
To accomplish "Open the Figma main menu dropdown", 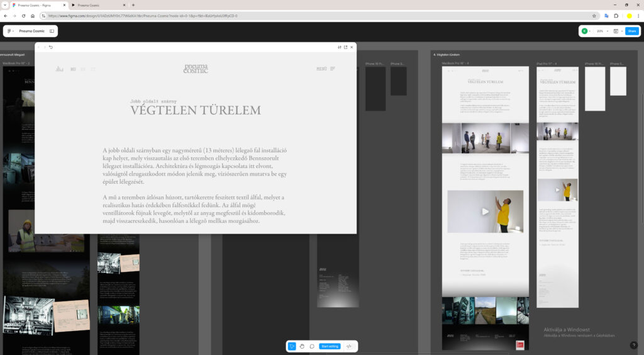I will click(11, 31).
